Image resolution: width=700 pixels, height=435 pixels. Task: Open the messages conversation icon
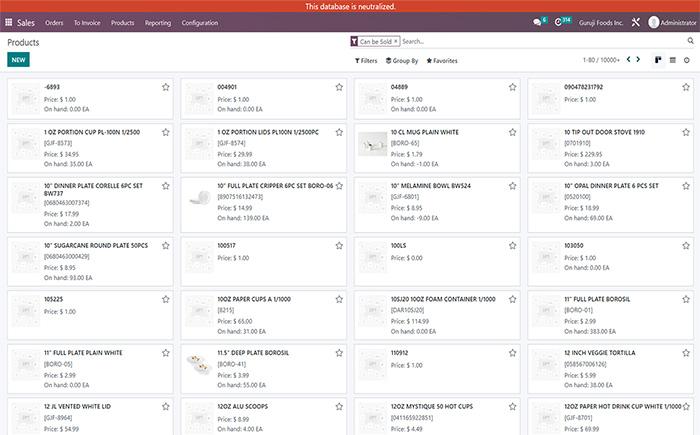point(537,22)
